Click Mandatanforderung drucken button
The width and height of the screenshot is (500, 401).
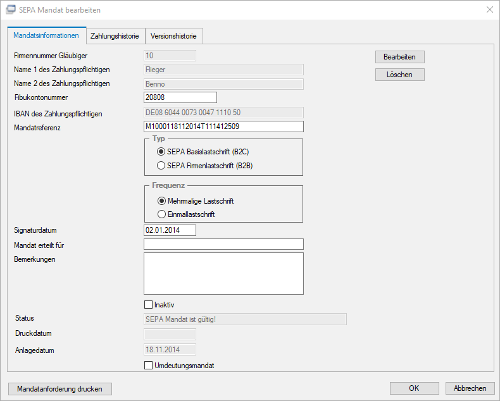pos(60,389)
